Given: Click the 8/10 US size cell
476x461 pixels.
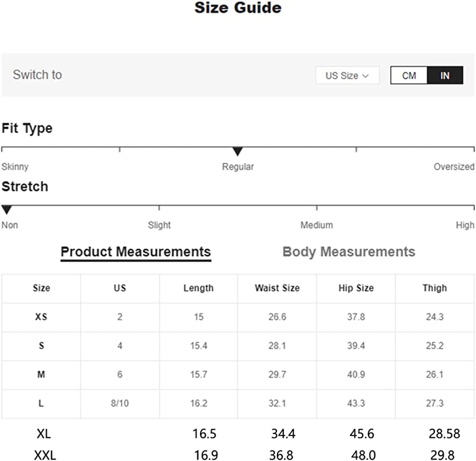Looking at the screenshot, I should tap(119, 403).
